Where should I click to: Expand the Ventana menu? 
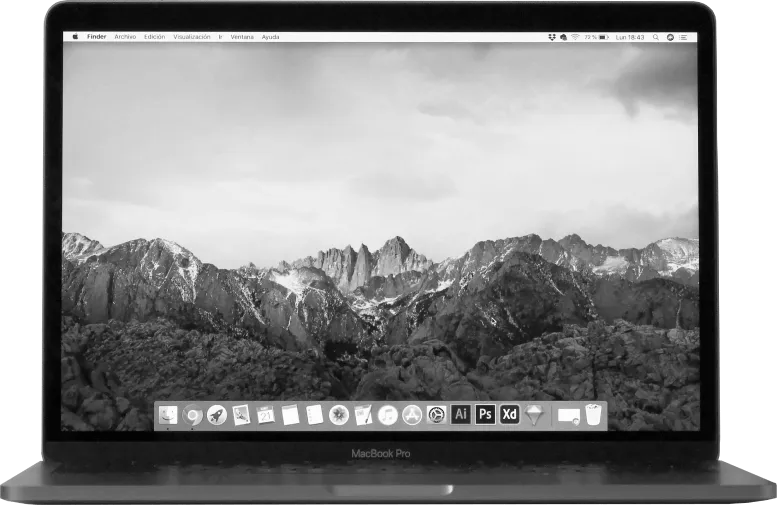pos(242,37)
